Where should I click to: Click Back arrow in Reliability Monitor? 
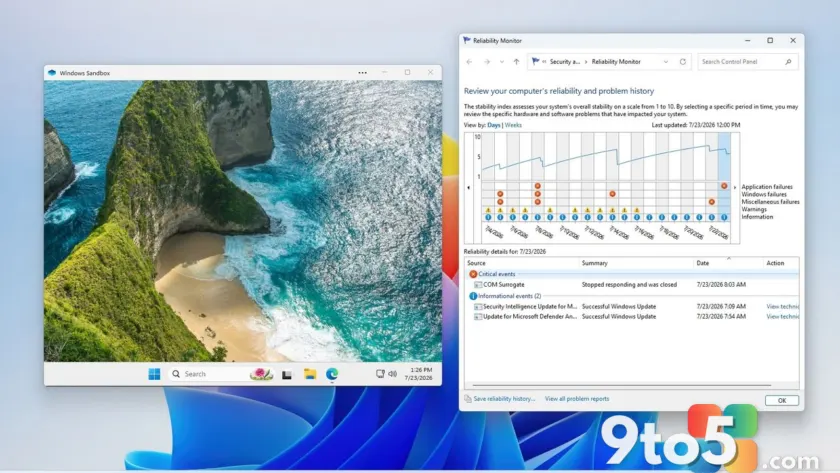(469, 62)
